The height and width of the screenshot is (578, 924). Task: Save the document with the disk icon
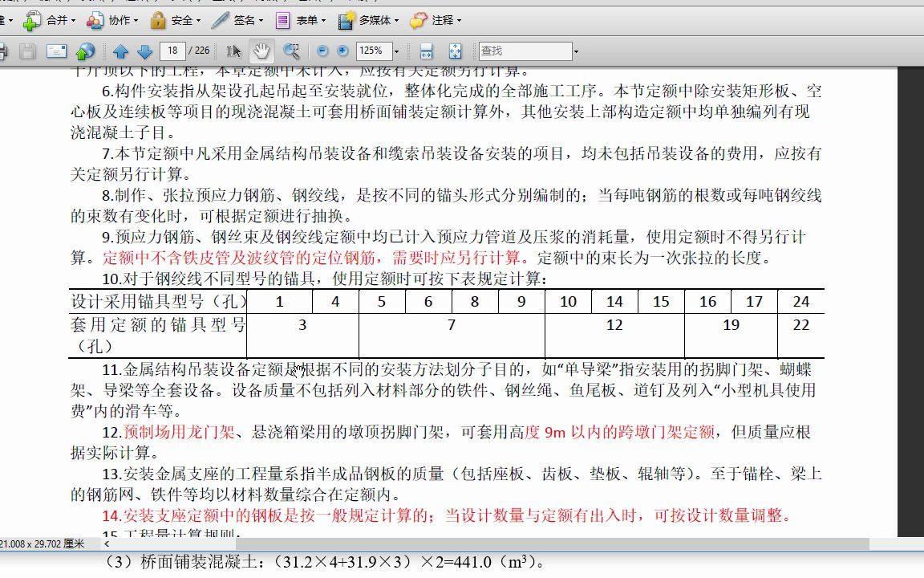point(27,51)
